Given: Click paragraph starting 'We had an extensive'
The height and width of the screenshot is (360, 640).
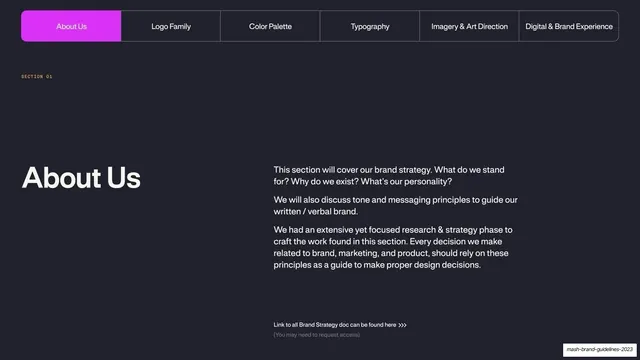Looking at the screenshot, I should pyautogui.click(x=393, y=247).
